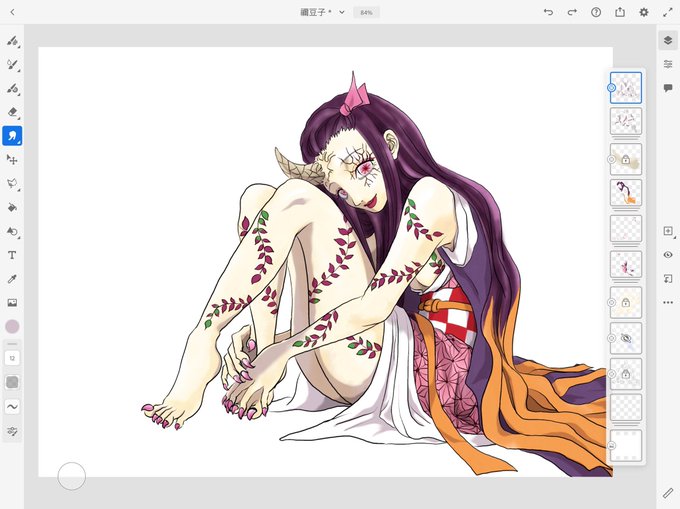Toggle the ruler/drawing aids icon
The width and height of the screenshot is (680, 509).
click(x=668, y=493)
